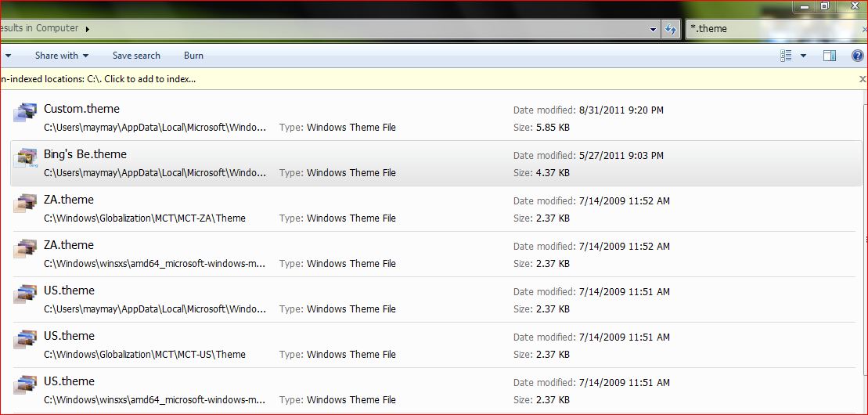
Task: Change the view layout icon
Action: point(786,56)
